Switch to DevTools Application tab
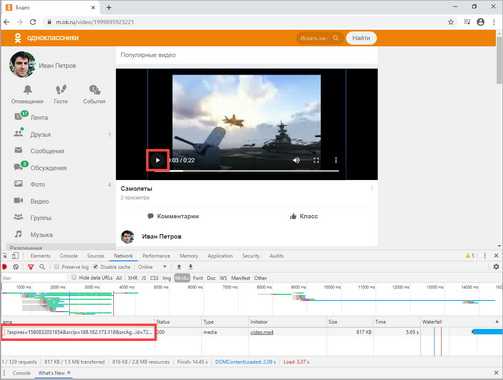 tap(220, 256)
